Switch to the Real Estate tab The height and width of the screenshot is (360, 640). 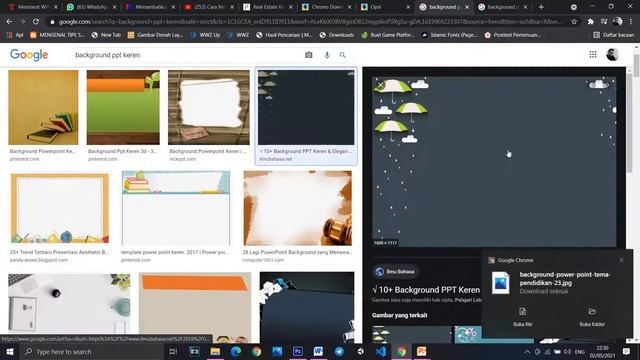268,7
